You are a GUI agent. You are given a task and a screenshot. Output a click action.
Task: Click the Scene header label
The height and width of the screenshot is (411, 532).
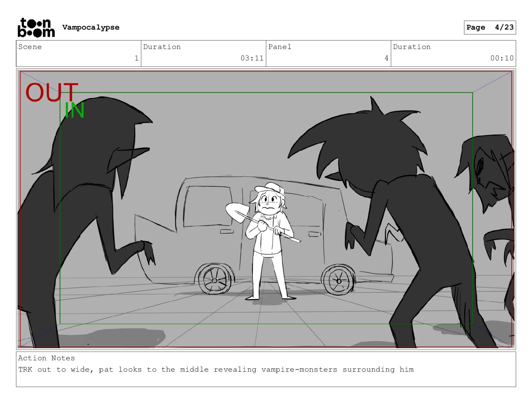(30, 47)
